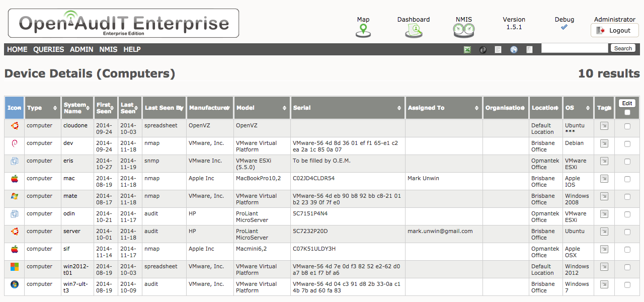Open the tags icon for mac

pos(604,179)
